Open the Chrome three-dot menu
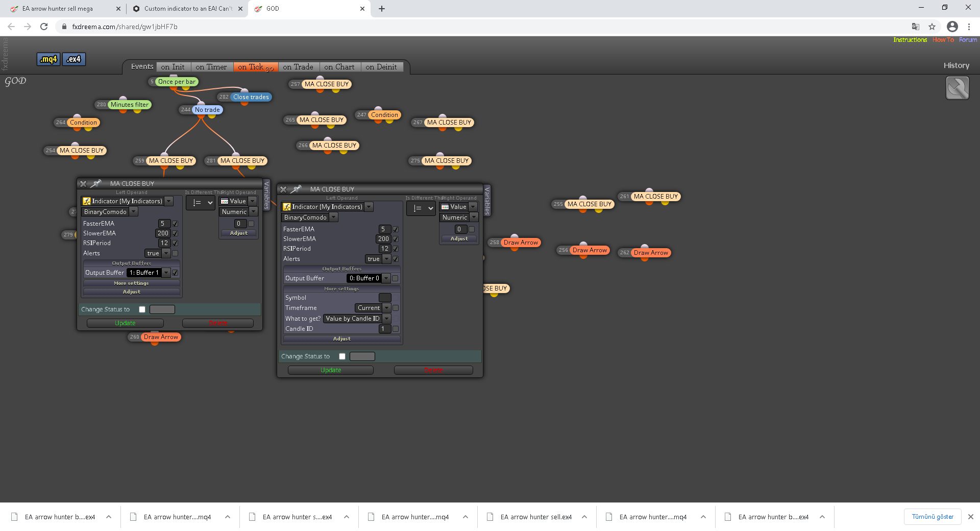The width and height of the screenshot is (980, 531). click(x=969, y=27)
